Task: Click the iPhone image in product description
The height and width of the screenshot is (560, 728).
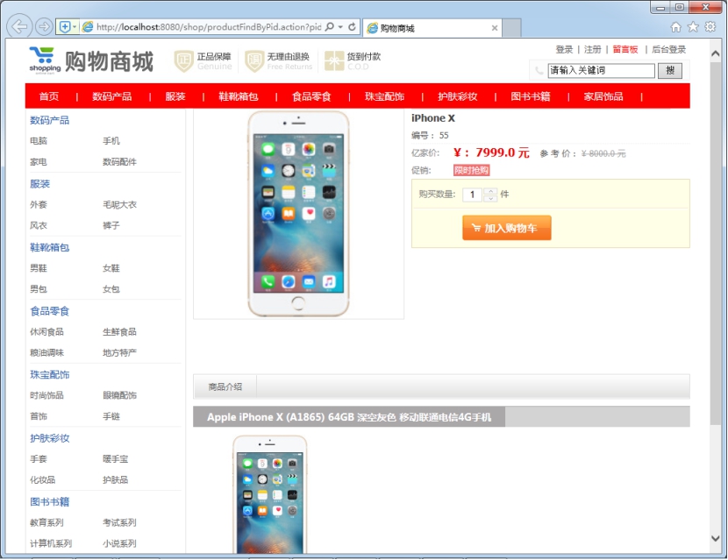Action: 270,494
